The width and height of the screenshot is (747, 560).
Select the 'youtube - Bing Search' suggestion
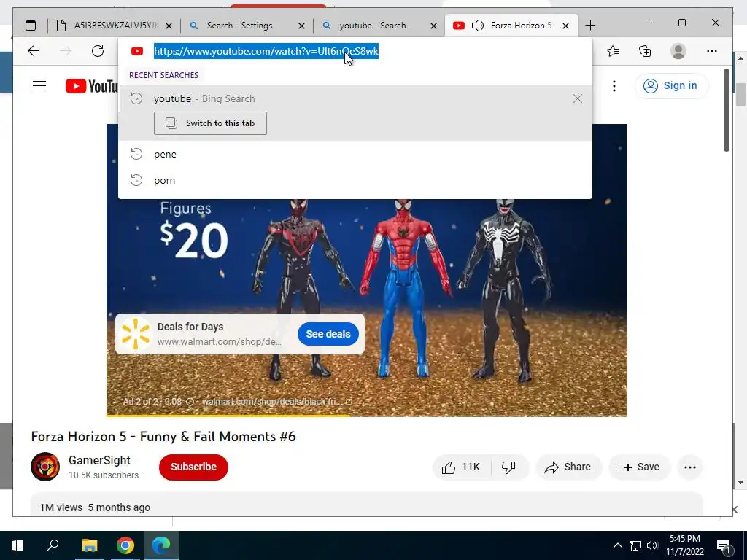point(355,98)
